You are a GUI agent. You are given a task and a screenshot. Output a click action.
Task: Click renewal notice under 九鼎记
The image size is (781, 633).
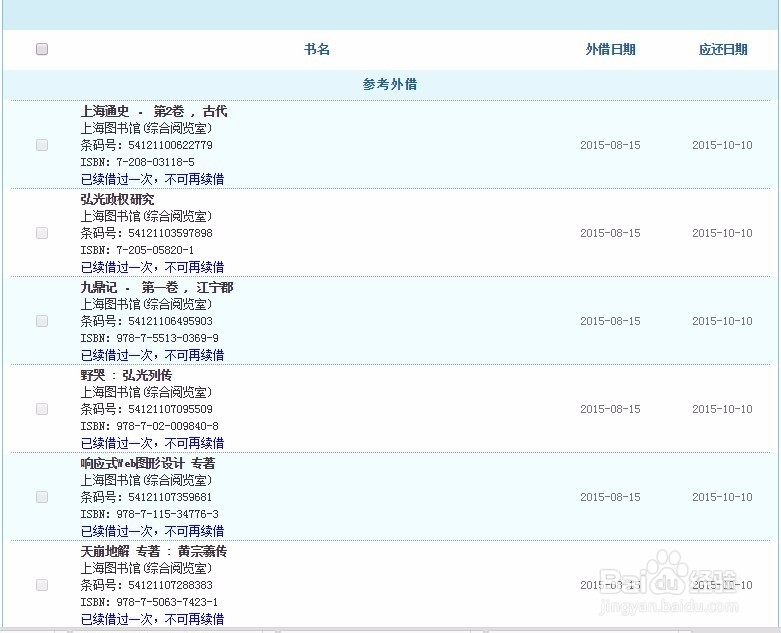pos(152,355)
